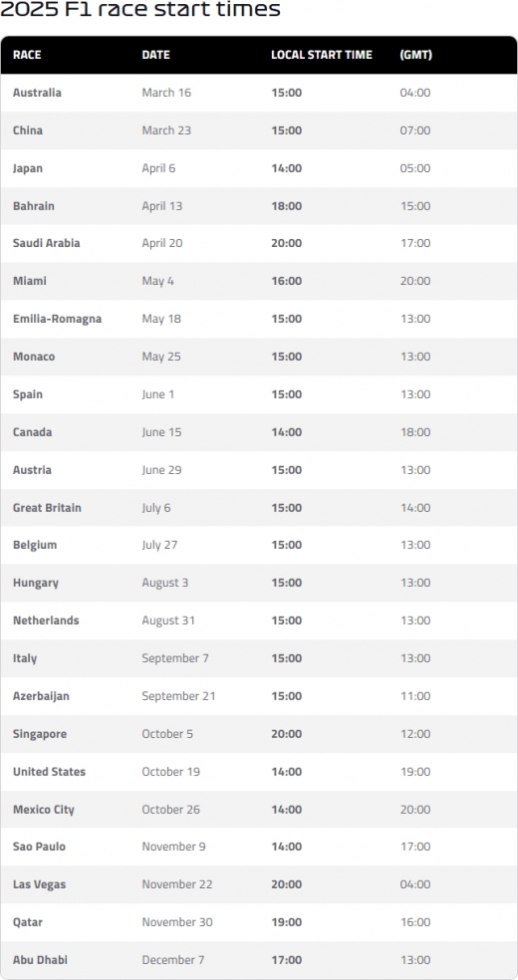
Task: Select the Japan date April 6
Action: coord(158,168)
